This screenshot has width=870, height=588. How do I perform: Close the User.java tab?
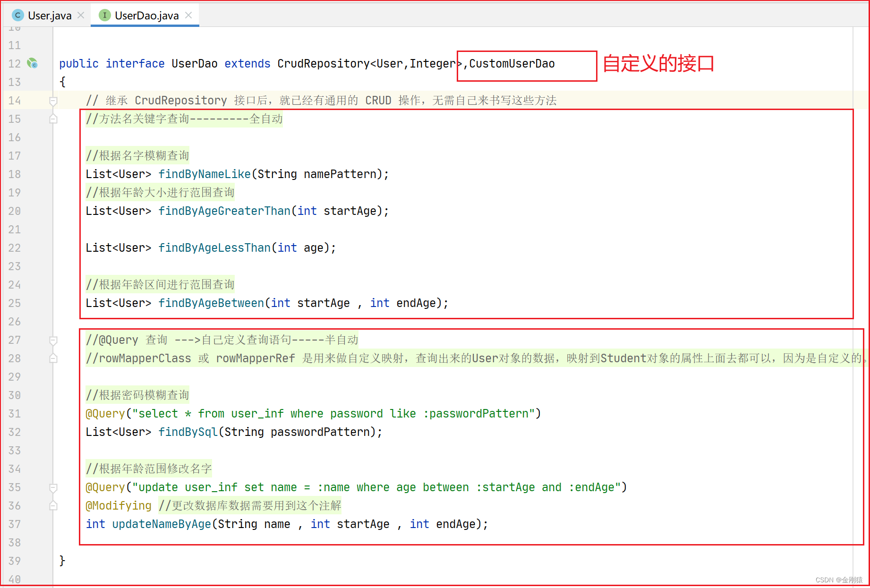coord(81,15)
